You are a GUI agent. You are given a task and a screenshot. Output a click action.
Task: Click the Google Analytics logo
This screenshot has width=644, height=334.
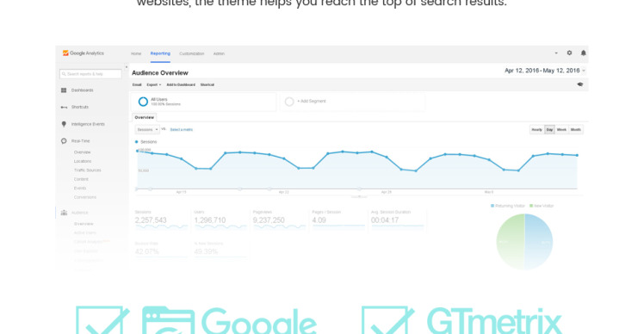tap(84, 53)
